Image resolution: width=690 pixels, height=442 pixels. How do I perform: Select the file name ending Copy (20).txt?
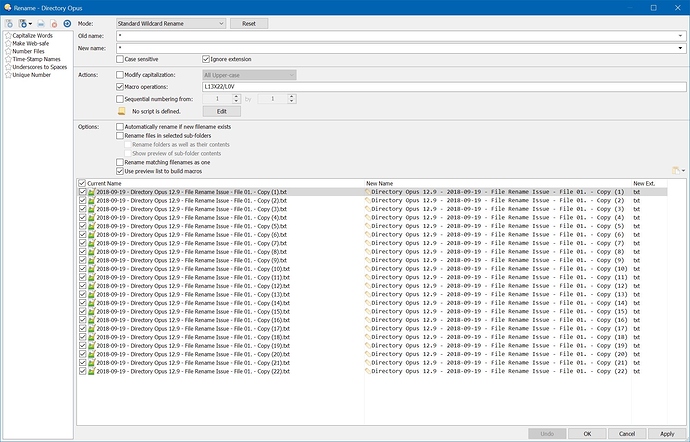point(193,354)
